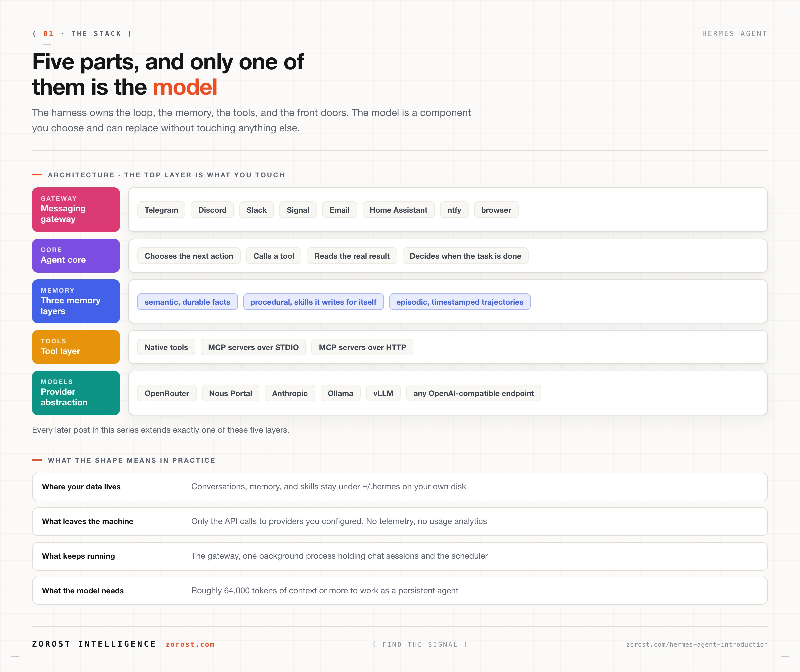
Task: Click the MCP servers over STDIO chip
Action: (253, 347)
